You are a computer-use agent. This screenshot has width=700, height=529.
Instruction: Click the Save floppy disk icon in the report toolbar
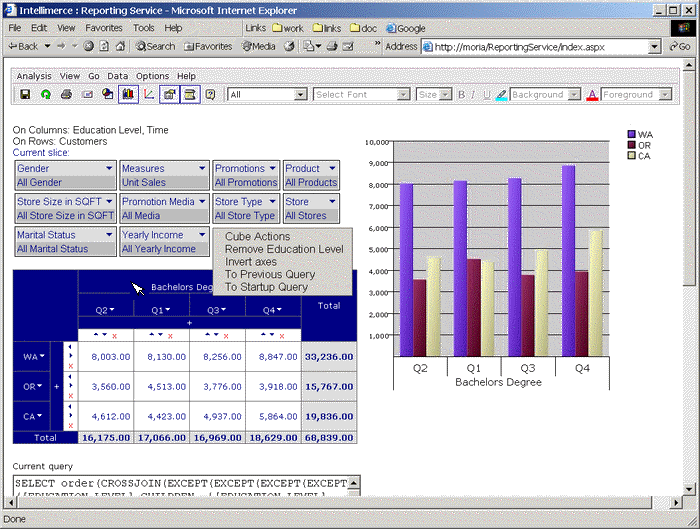tap(25, 94)
